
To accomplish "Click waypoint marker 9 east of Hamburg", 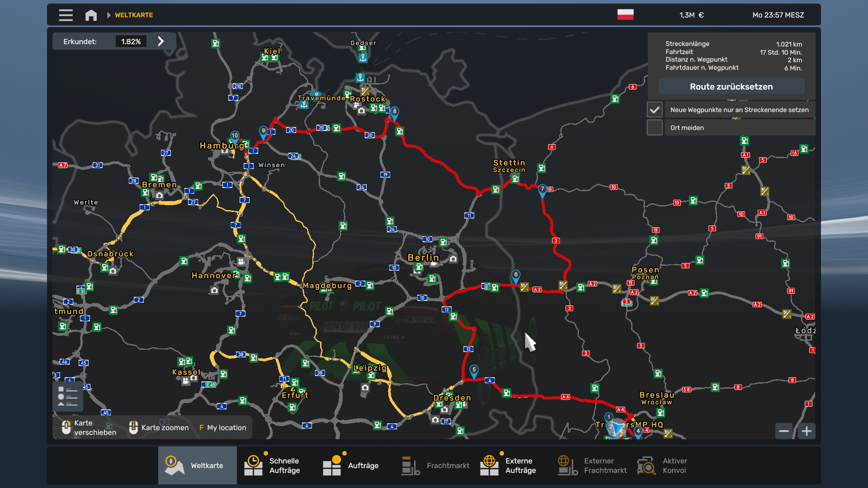I will point(263,132).
